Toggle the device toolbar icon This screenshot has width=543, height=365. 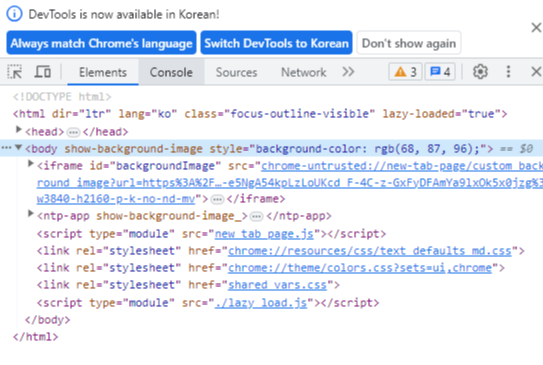tap(43, 72)
